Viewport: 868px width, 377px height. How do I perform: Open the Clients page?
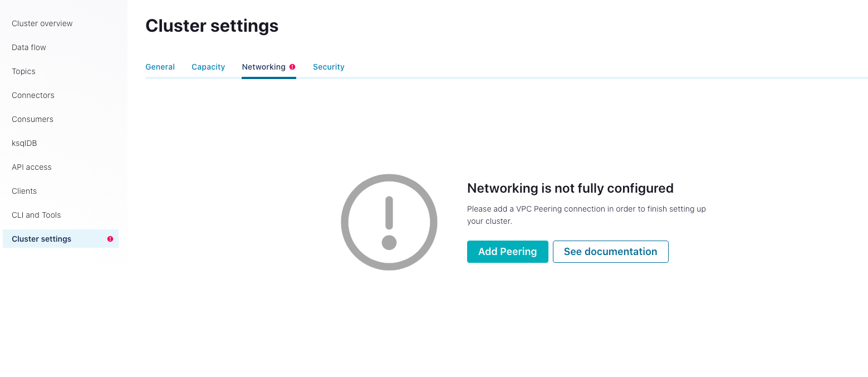coord(24,191)
